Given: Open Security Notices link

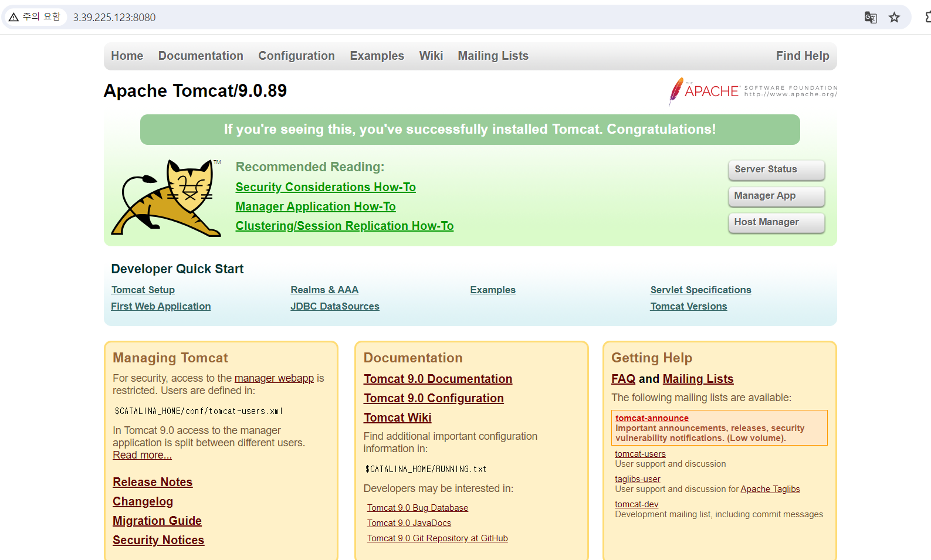Looking at the screenshot, I should tap(158, 540).
